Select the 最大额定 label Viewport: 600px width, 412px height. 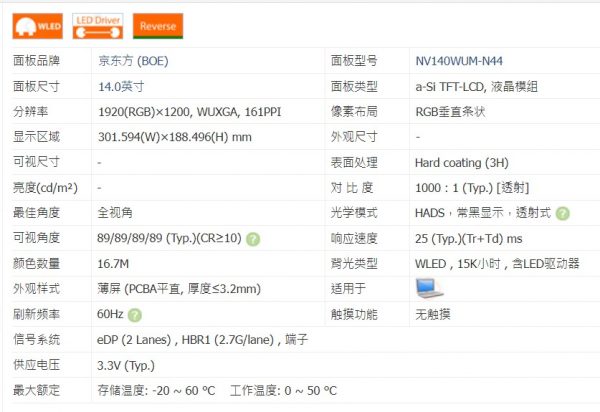pyautogui.click(x=36, y=390)
